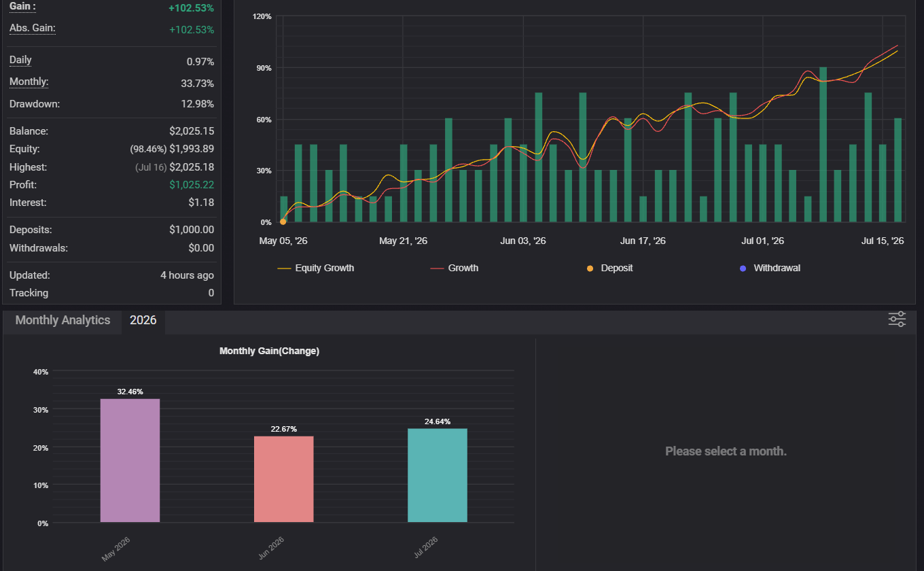Screen dimensions: 924x571
Task: Click the Drawdown value 12.98%
Action: tap(200, 104)
